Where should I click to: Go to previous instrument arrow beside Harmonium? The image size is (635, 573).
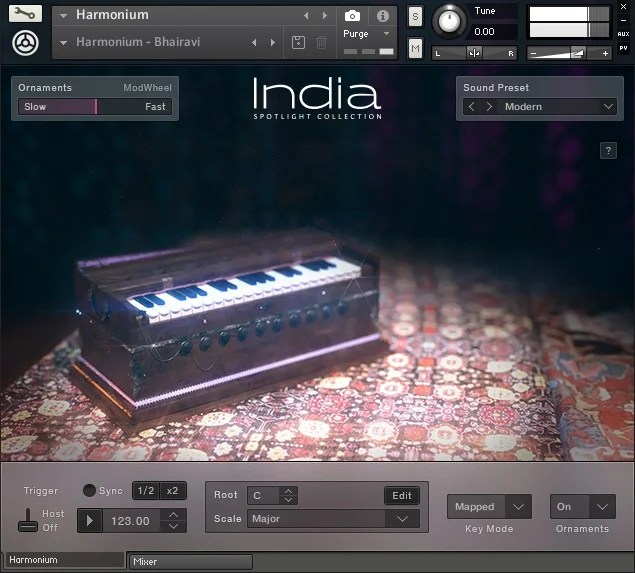(x=306, y=15)
